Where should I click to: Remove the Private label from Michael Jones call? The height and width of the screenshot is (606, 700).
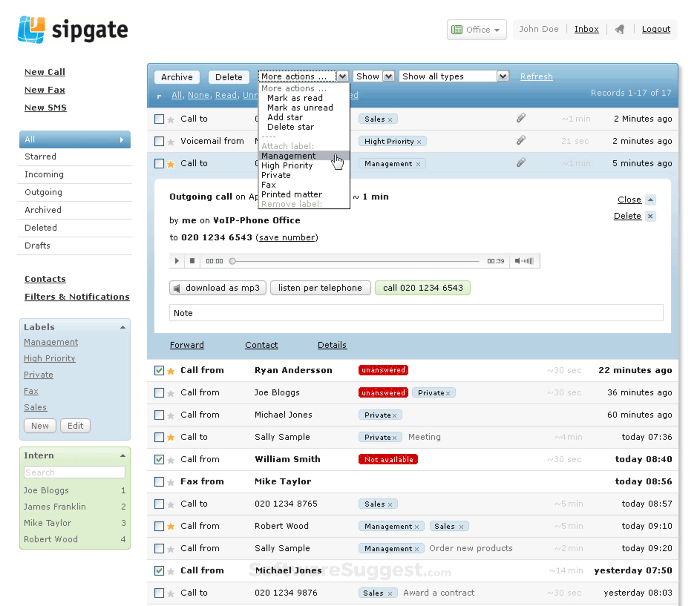click(x=395, y=415)
